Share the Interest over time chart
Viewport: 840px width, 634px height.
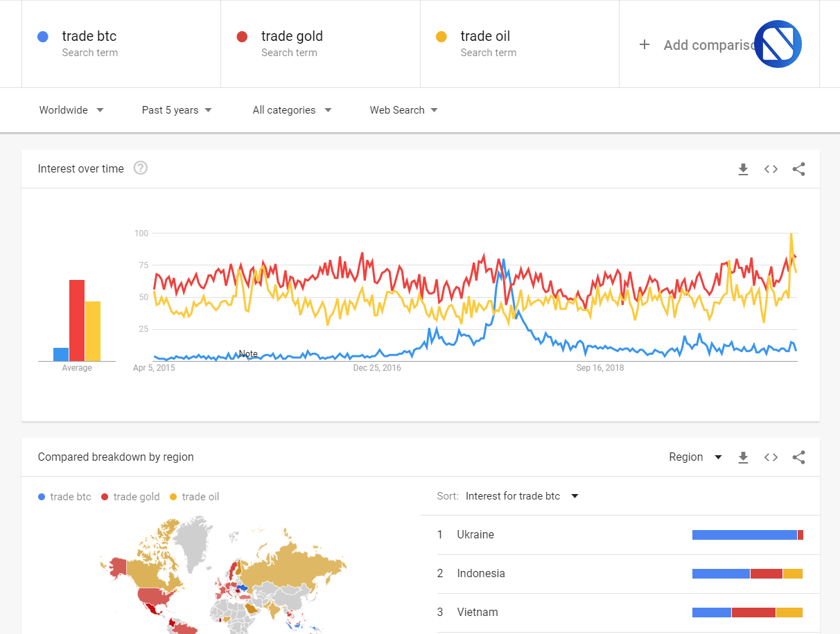[798, 169]
